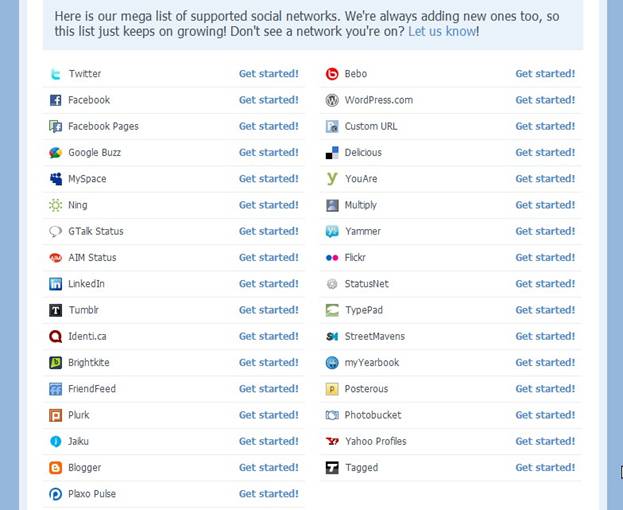The height and width of the screenshot is (510, 623).
Task: Open the 'Let us know' link
Action: point(442,31)
